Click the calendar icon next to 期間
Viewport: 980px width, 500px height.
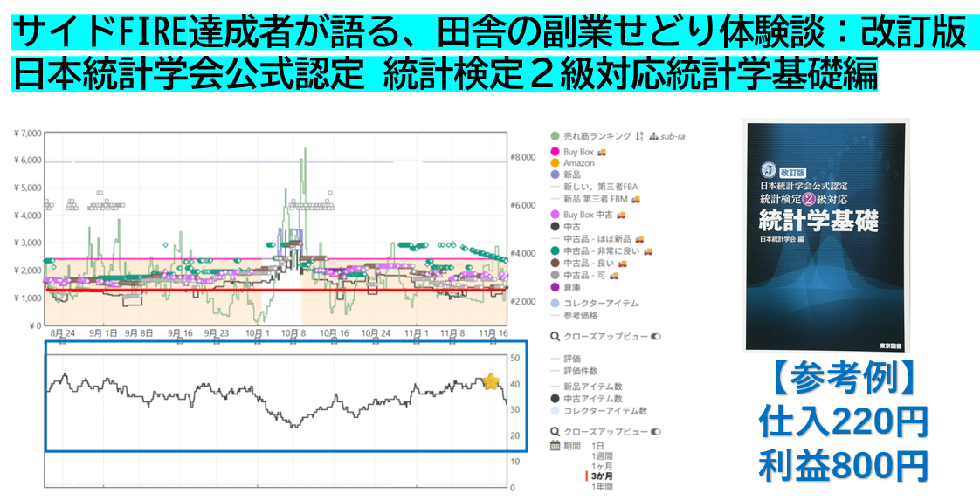point(555,446)
